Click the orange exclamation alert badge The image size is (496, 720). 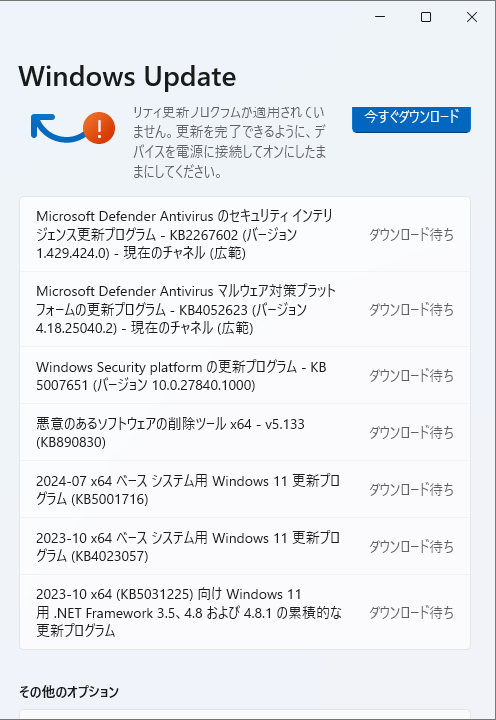tap(99, 128)
